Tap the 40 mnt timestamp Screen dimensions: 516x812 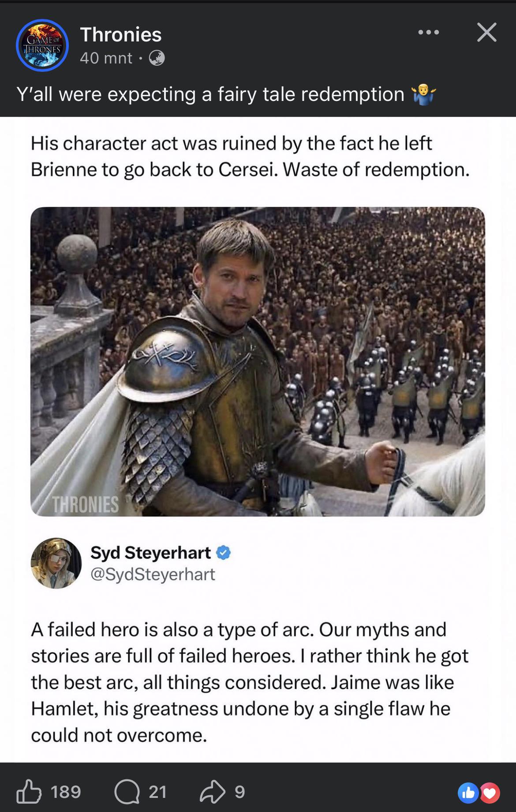click(x=106, y=58)
